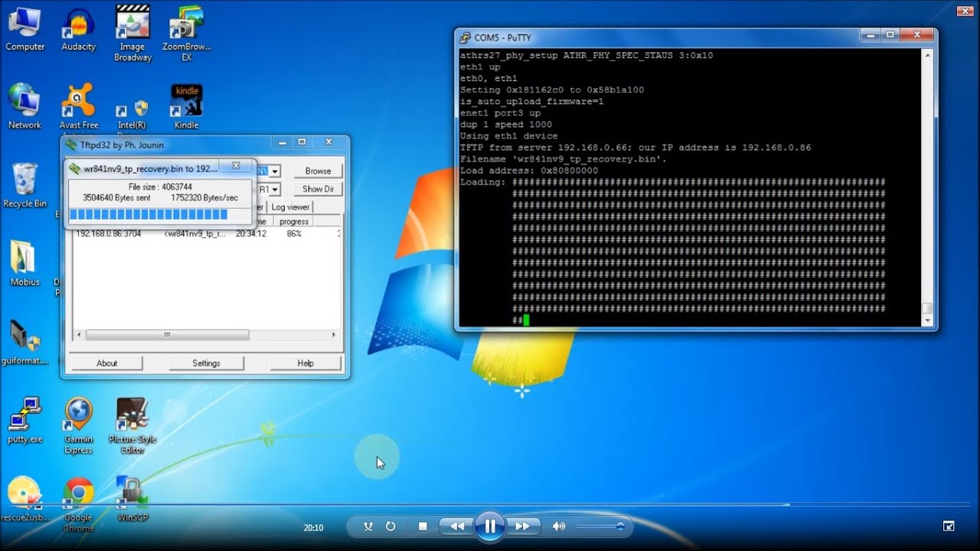This screenshot has width=980, height=551.
Task: Open the Image Broadway shortcut
Action: click(x=132, y=33)
